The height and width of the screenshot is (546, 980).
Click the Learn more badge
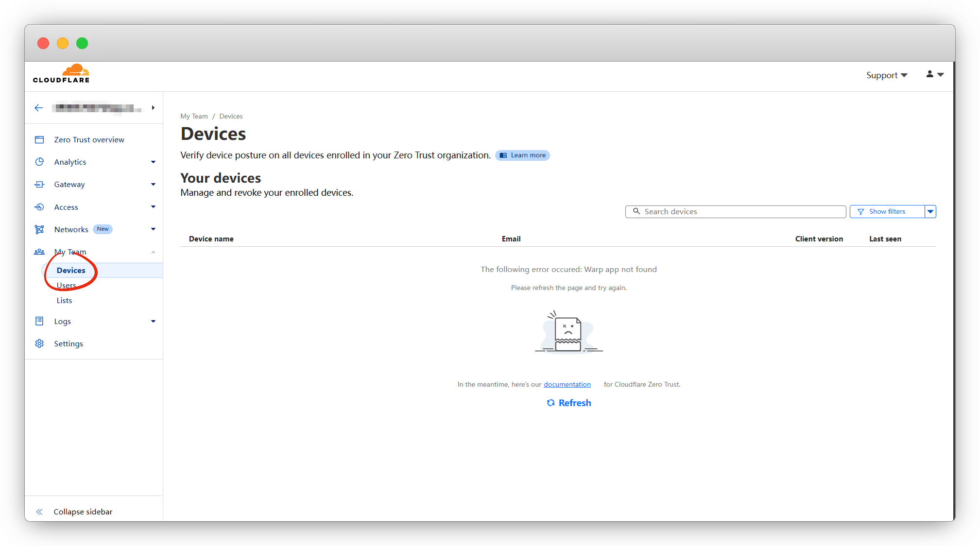pyautogui.click(x=522, y=155)
